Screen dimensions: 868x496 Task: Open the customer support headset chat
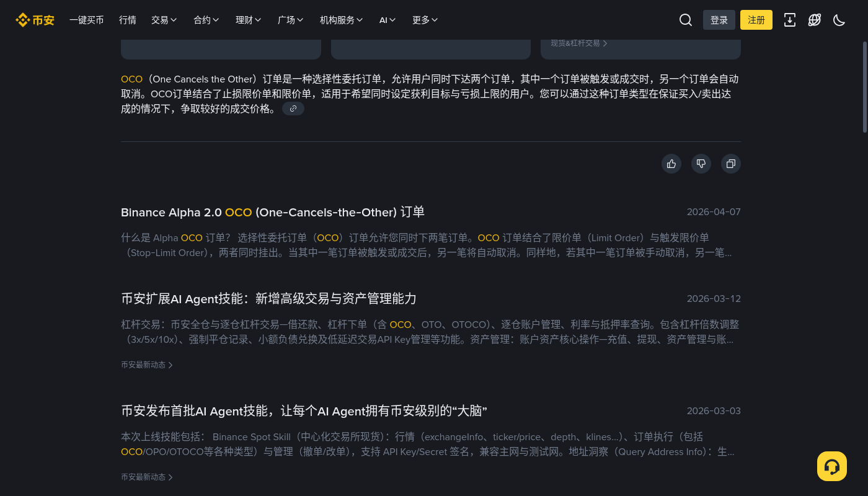pos(832,466)
